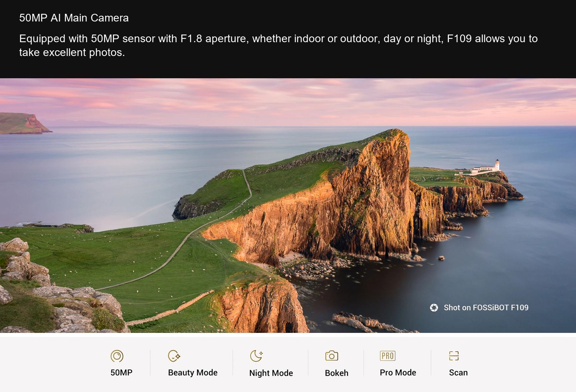Click the Shot on FOSSiBOT F109 caption
The image size is (576, 392).
(x=486, y=308)
